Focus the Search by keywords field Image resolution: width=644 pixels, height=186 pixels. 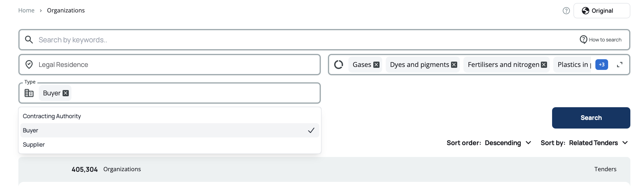click(297, 40)
